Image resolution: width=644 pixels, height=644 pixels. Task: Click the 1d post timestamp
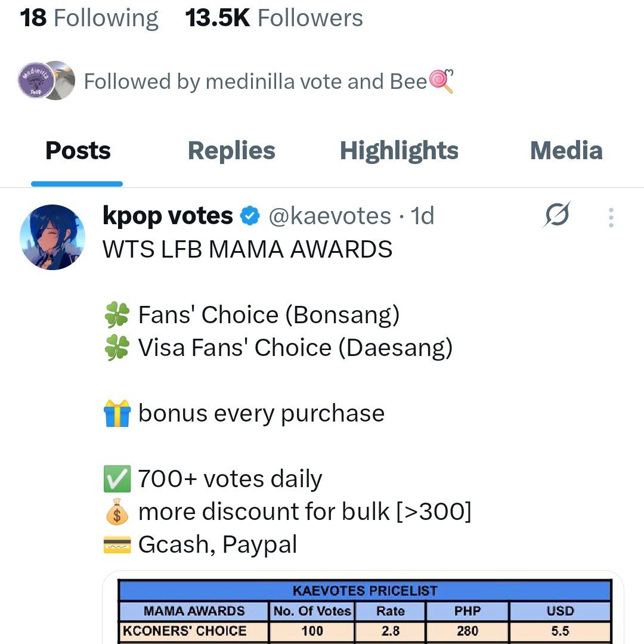[422, 216]
